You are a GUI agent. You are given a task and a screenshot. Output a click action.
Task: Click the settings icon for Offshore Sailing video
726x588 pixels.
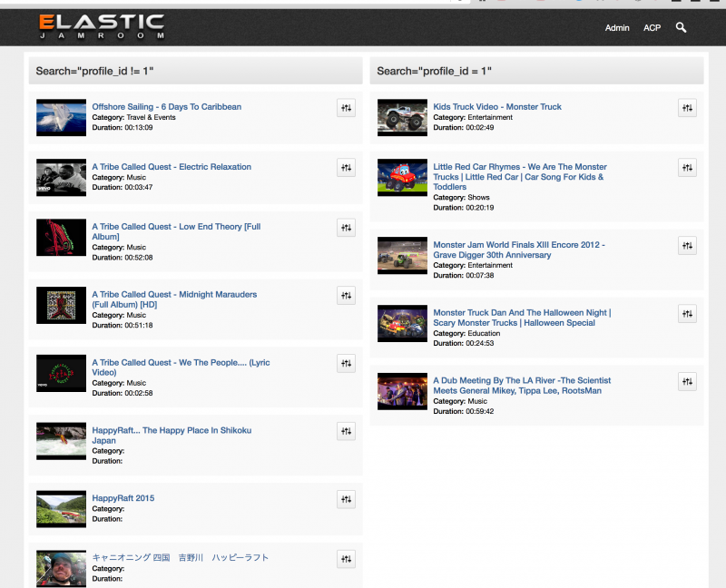(346, 108)
